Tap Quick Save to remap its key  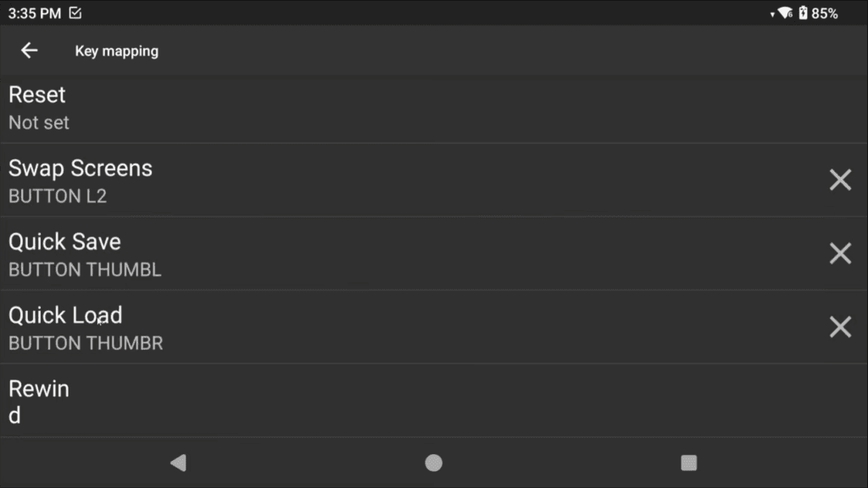click(339, 253)
